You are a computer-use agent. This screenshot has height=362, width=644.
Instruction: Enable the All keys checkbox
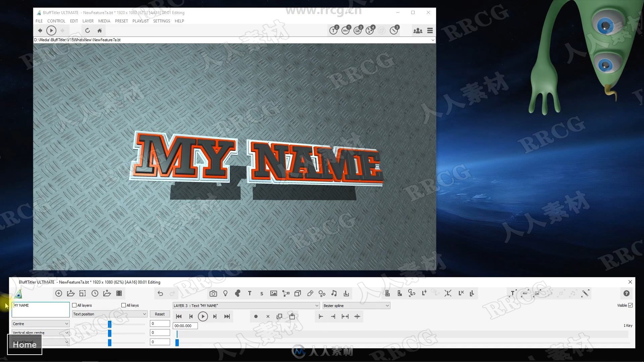coord(124,305)
